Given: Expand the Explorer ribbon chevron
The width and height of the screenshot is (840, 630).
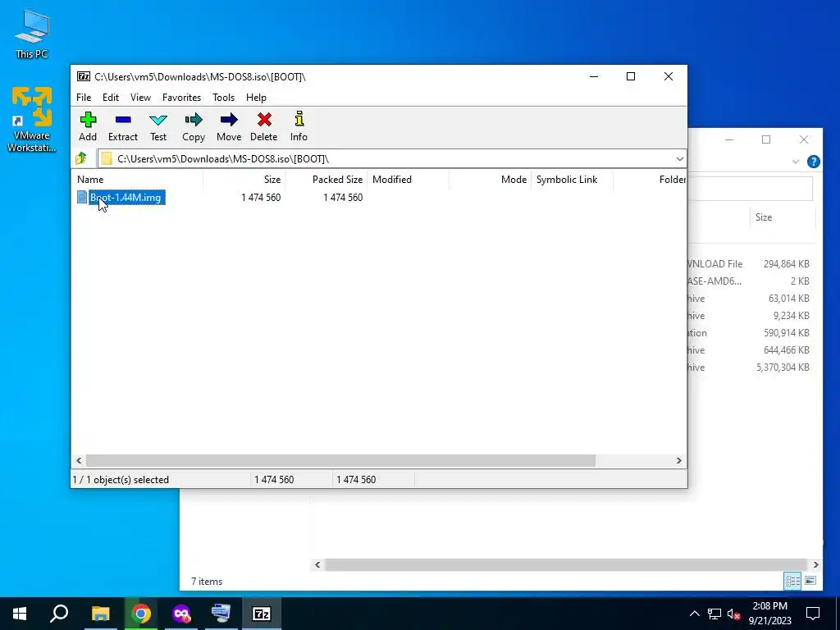Looking at the screenshot, I should tap(796, 162).
